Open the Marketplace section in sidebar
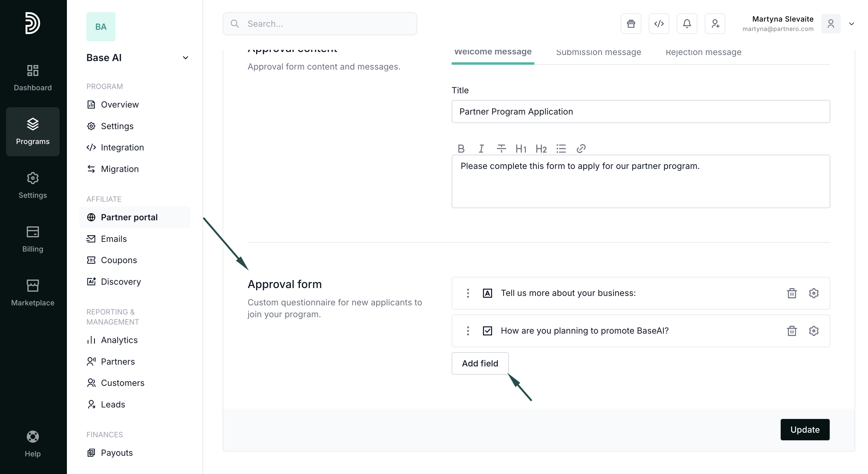The height and width of the screenshot is (474, 868). [x=33, y=292]
